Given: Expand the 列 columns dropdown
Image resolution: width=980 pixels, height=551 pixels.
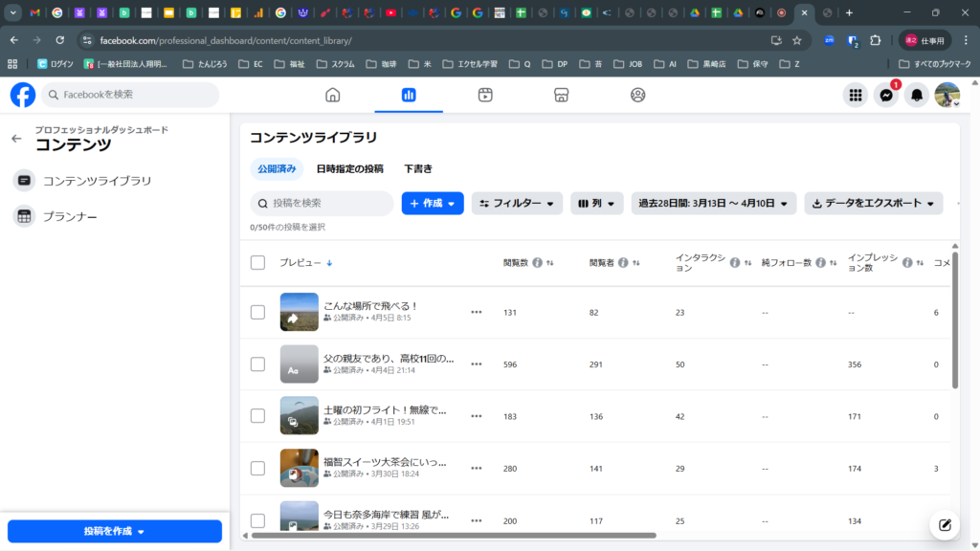Looking at the screenshot, I should pyautogui.click(x=597, y=203).
